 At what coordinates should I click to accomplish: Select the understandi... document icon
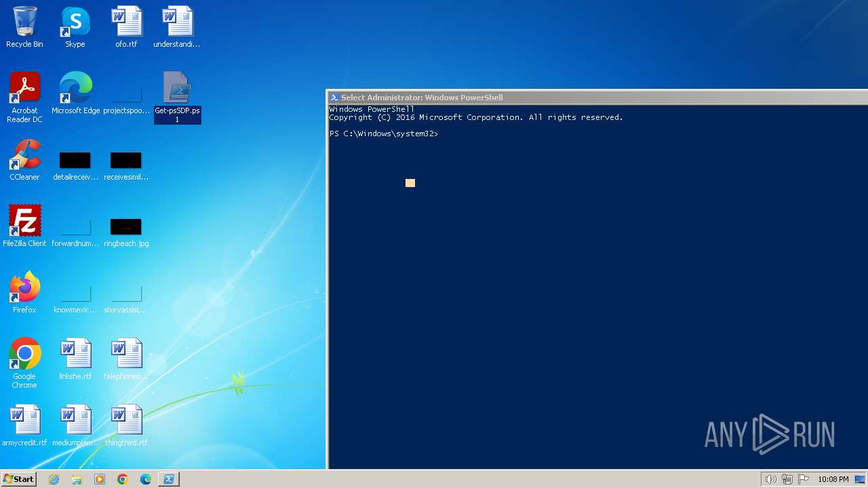coord(177,27)
